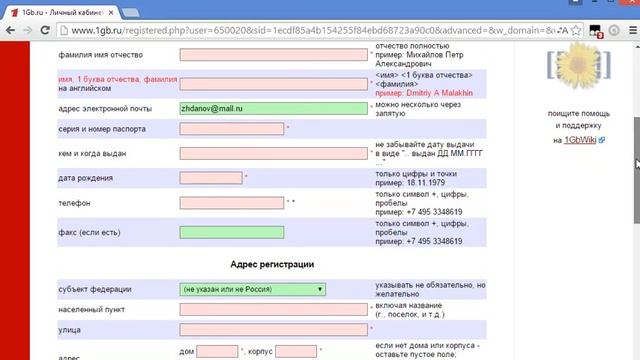
Task: Click the населенный пункт input field
Action: [x=273, y=309]
